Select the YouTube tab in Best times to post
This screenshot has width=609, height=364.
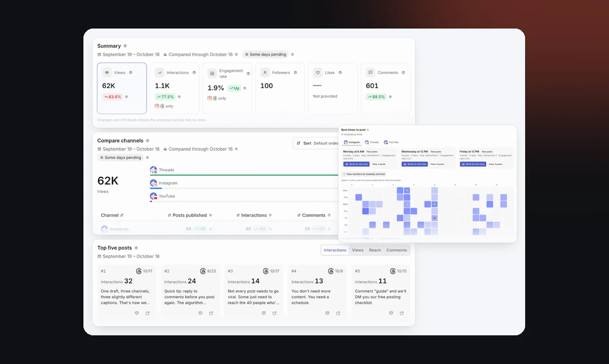391,142
